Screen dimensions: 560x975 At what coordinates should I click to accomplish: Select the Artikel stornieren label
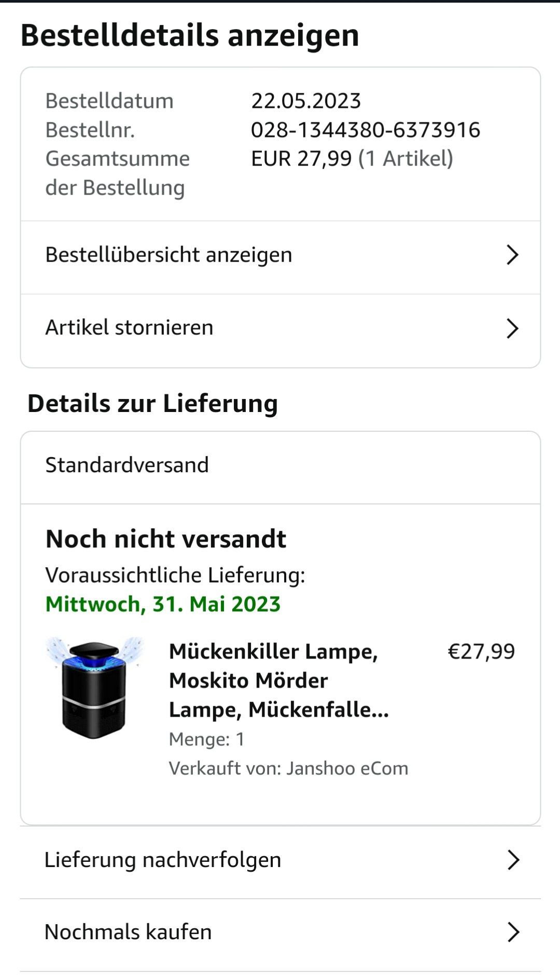point(129,327)
